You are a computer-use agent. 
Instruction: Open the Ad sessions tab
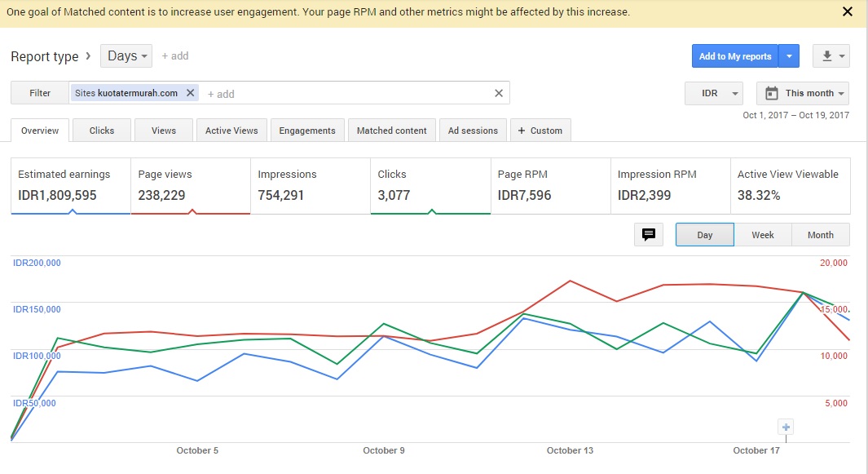click(473, 131)
